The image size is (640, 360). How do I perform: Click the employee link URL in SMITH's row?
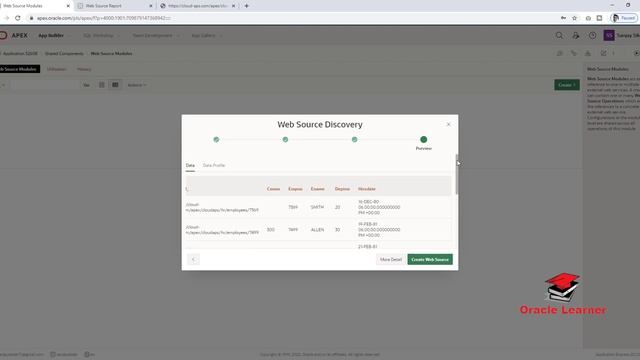tap(222, 207)
